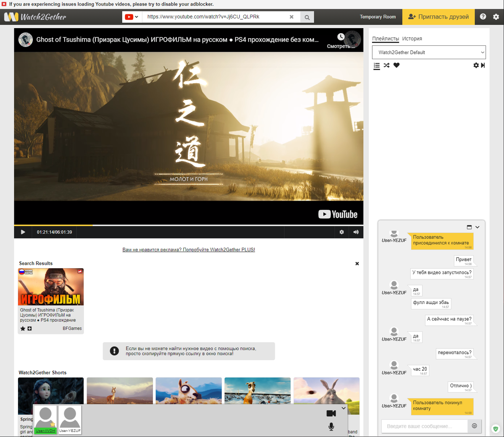Viewport: 504px width, 437px height.
Task: Open the deer Shorts thumbnail
Action: 120,391
